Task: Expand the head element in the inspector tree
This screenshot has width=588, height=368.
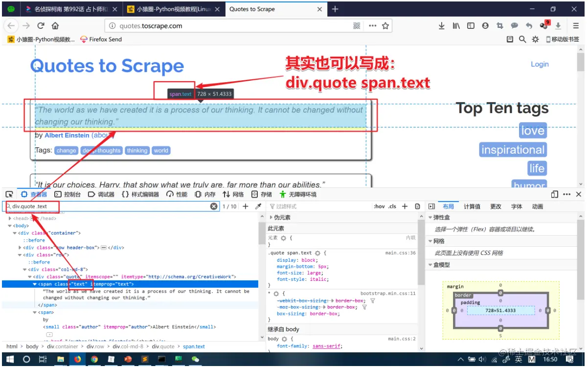Action: pos(9,218)
